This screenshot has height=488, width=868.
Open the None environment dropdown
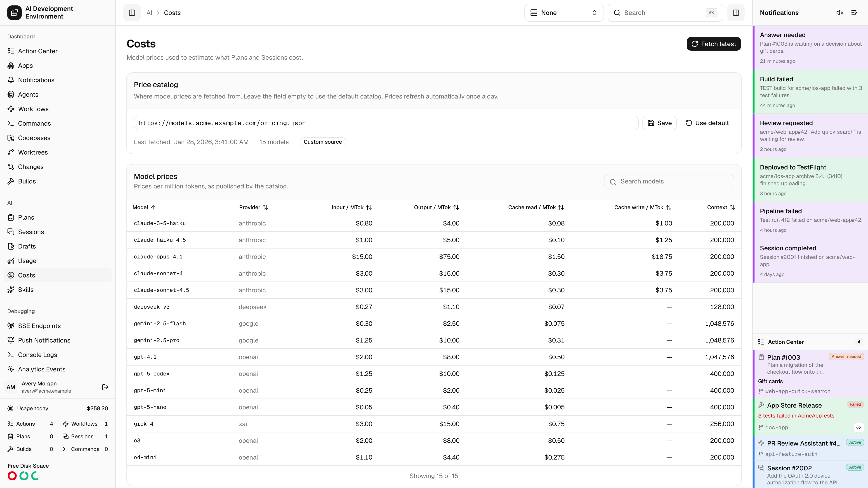pos(564,13)
